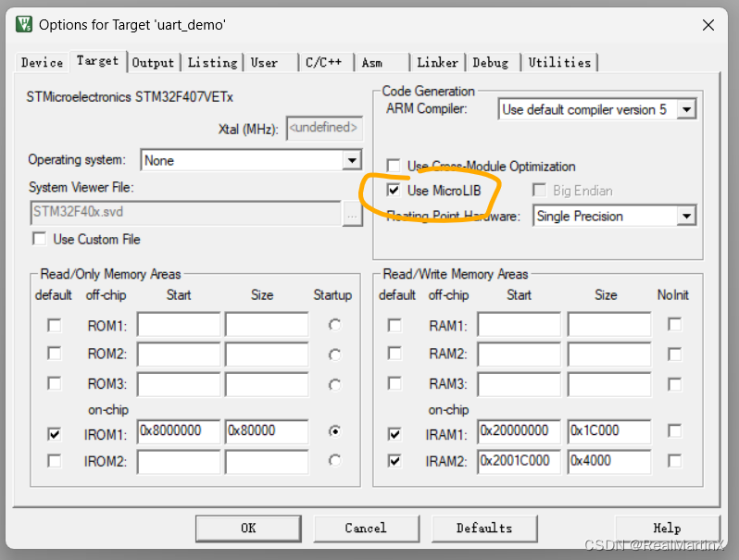
Task: Click the ROM3 Size field
Action: 267,384
